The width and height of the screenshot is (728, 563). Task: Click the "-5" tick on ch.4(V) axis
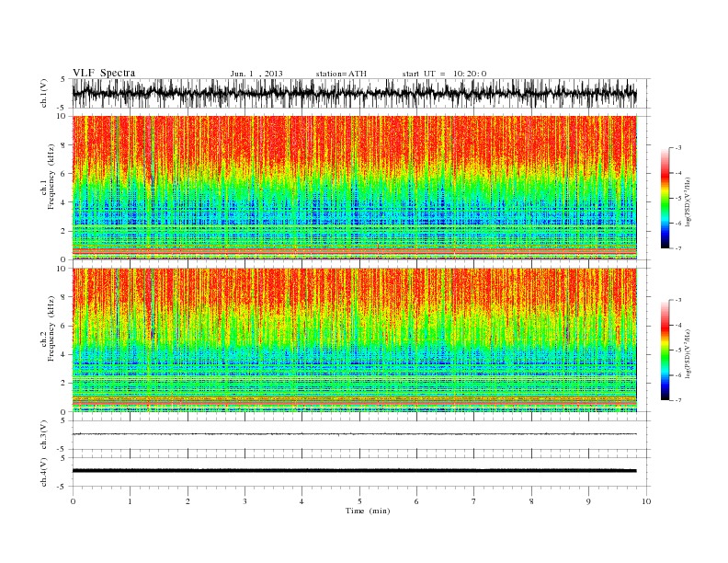pos(63,487)
